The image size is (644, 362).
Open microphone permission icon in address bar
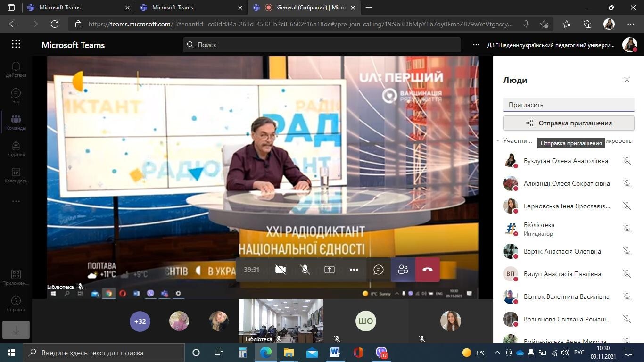[526, 24]
